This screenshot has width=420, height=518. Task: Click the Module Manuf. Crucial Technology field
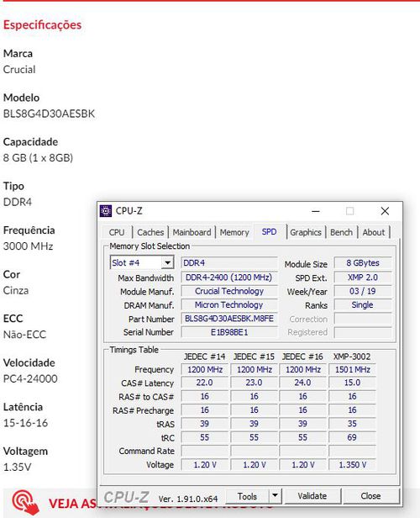229,291
